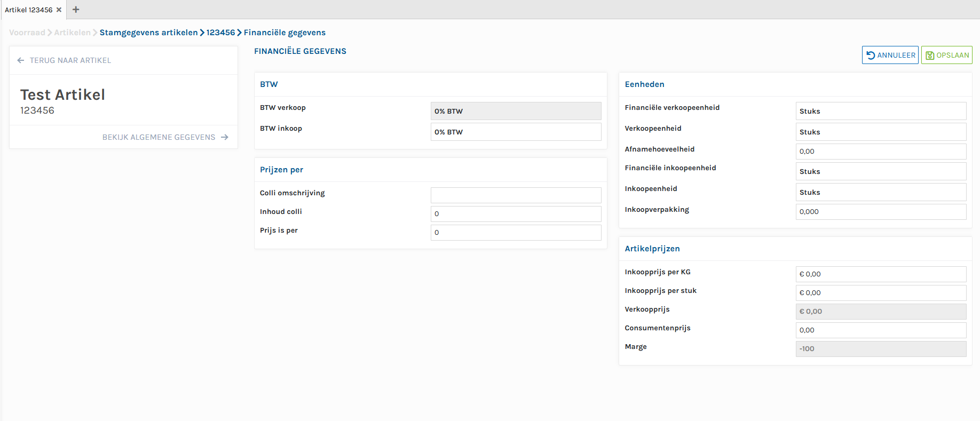This screenshot has width=980, height=421.
Task: Close the Artikel 123456 tab
Action: coord(59,10)
